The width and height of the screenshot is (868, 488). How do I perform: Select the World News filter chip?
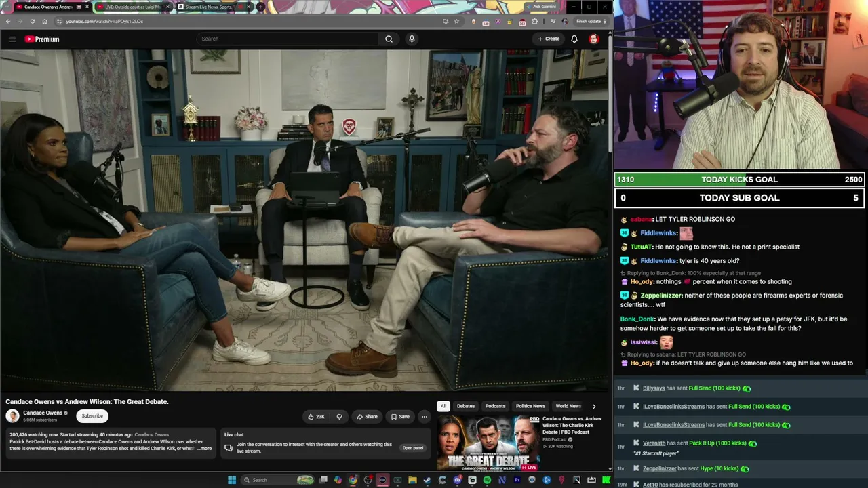(568, 406)
